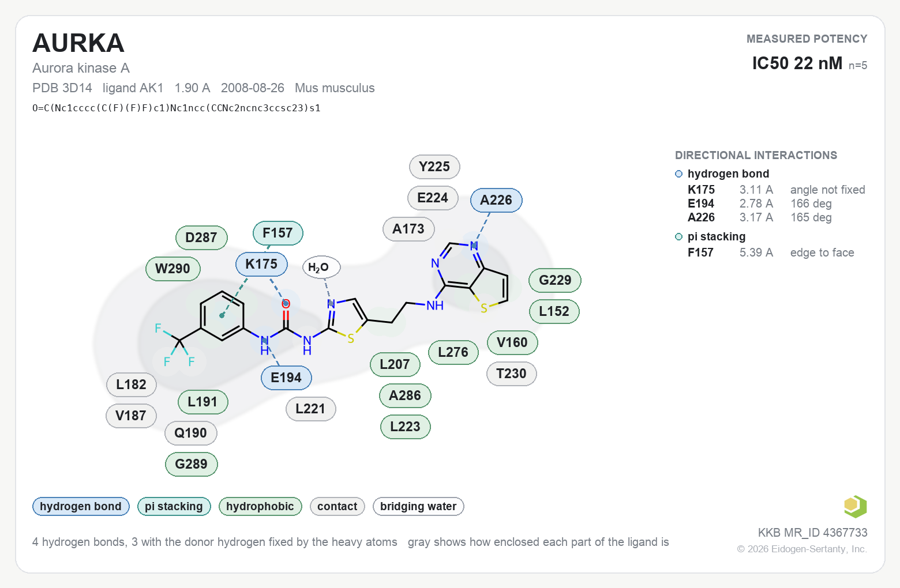Click the hydrogen bond legend pill

(81, 506)
